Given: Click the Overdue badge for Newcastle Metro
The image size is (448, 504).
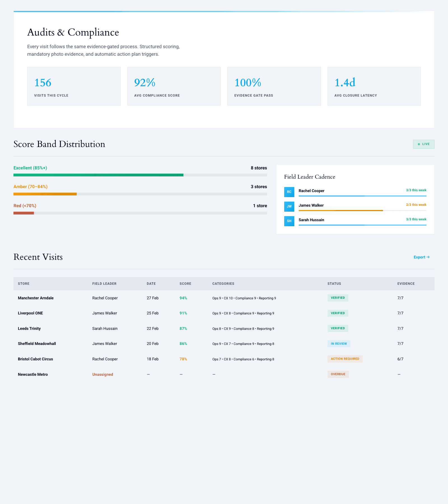Looking at the screenshot, I should pos(338,374).
